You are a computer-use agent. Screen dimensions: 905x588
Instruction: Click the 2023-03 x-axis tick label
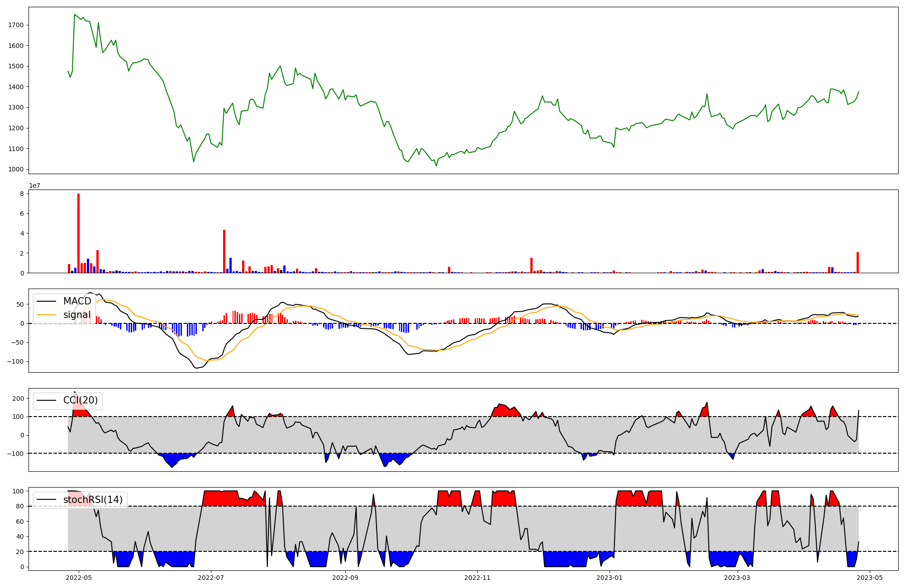pyautogui.click(x=738, y=578)
